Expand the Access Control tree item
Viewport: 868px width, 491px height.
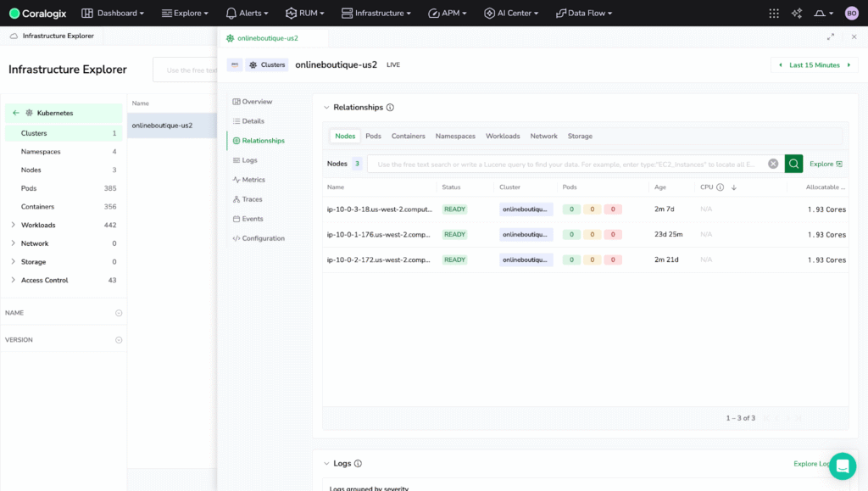point(13,280)
